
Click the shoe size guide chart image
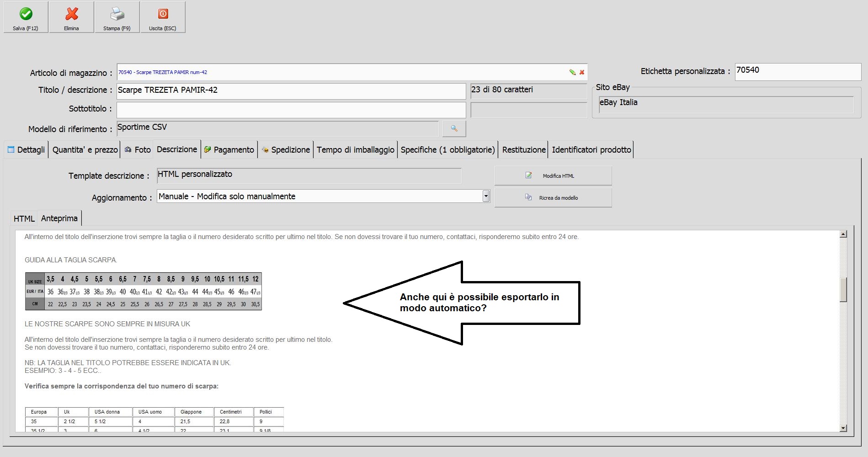144,292
